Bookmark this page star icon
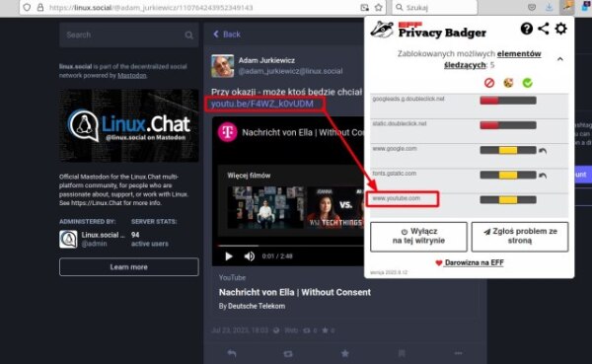The height and width of the screenshot is (364, 592). (379, 8)
